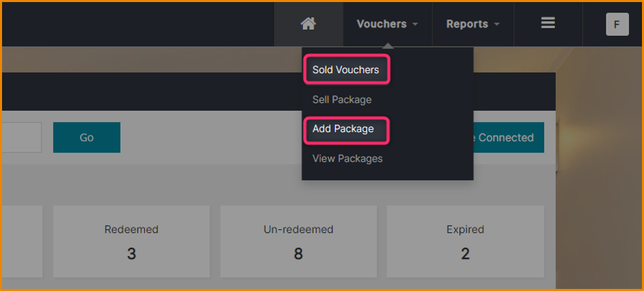
Task: Click the Home icon in navbar
Action: 308,24
